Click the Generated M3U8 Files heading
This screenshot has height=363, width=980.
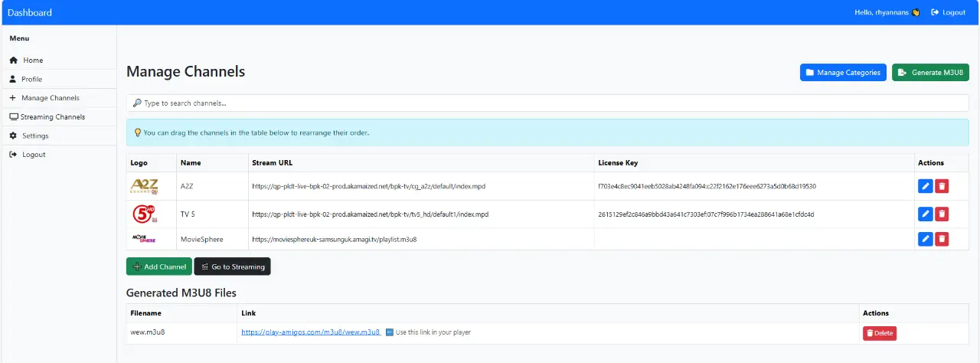pyautogui.click(x=181, y=293)
